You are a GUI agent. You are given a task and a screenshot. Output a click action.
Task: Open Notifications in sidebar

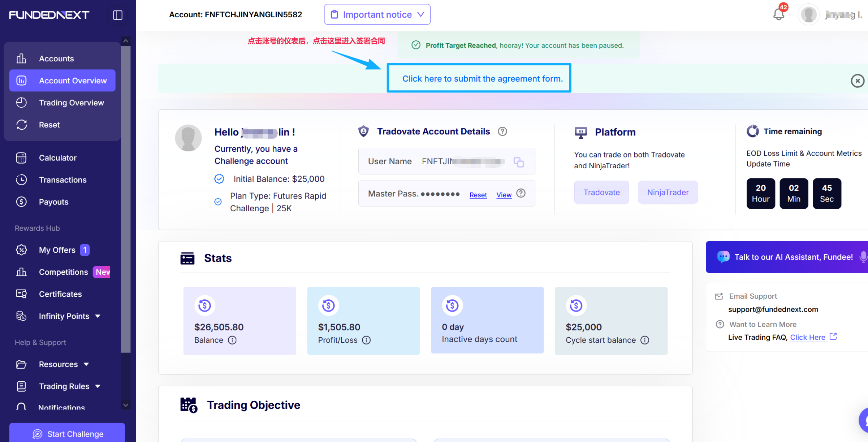pyautogui.click(x=62, y=407)
